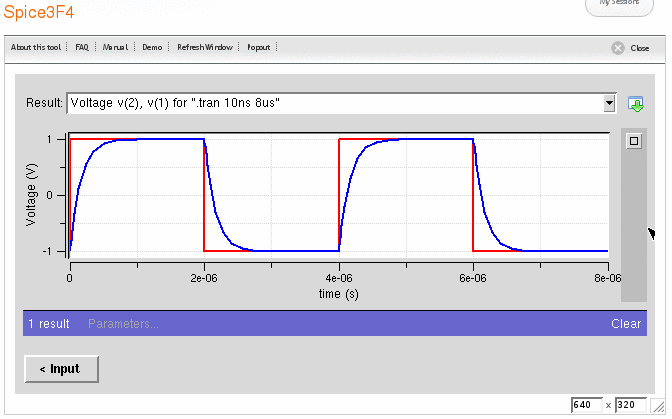Open the About this tool menu
This screenshot has height=419, width=672.
pos(37,47)
